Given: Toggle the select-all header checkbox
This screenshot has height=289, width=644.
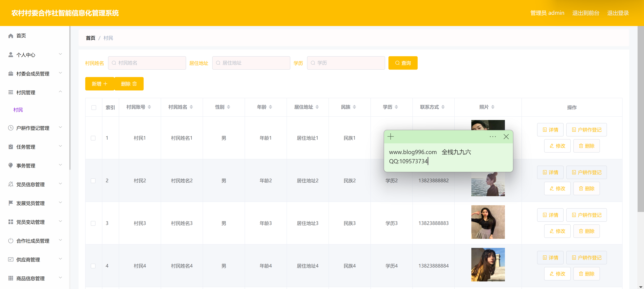Looking at the screenshot, I should [x=94, y=108].
